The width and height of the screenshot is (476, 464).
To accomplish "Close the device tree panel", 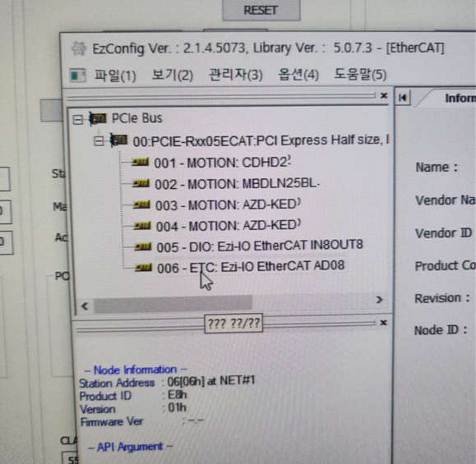I will [384, 96].
